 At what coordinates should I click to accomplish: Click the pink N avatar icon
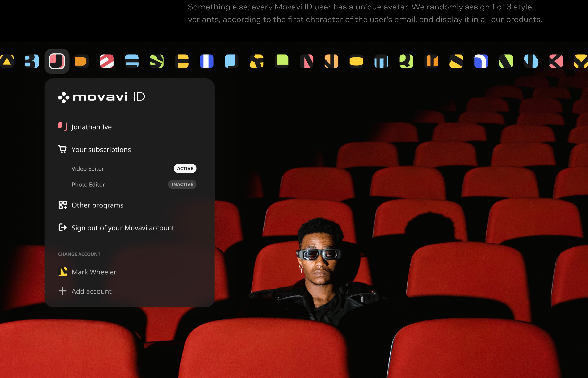[x=307, y=61]
